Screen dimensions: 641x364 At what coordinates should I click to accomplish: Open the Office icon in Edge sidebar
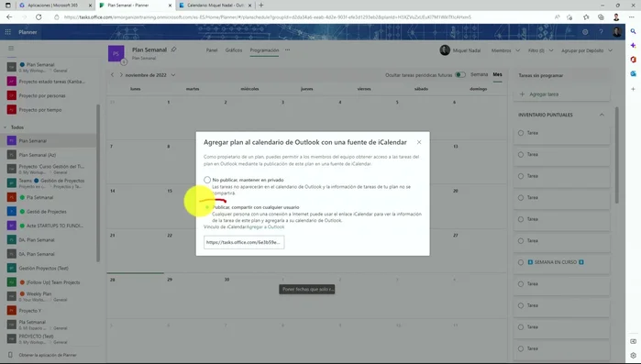click(634, 60)
